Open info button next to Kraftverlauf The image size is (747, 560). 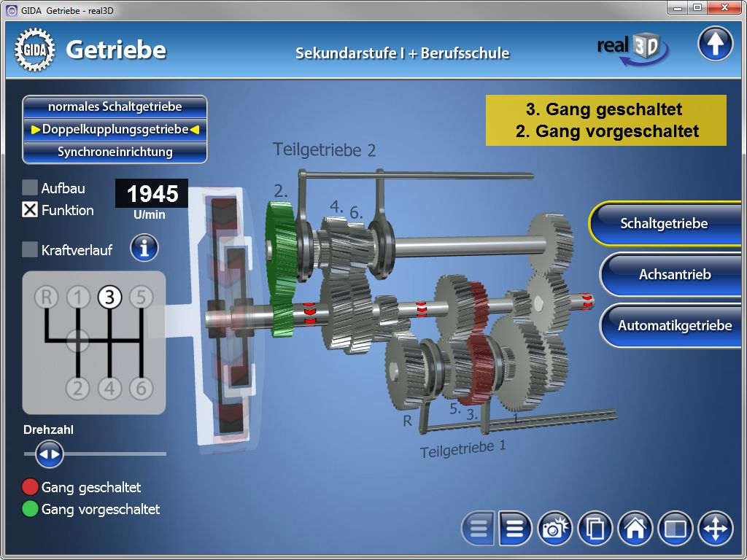(144, 249)
